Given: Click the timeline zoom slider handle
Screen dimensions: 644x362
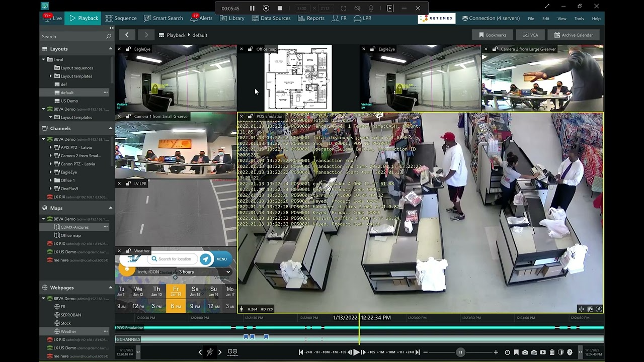Looking at the screenshot, I should click(x=460, y=352).
